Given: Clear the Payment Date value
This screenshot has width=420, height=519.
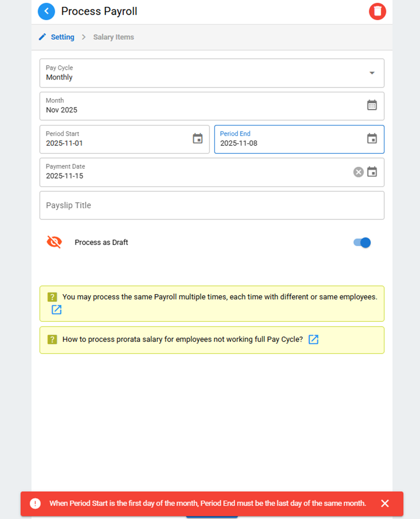Looking at the screenshot, I should coord(358,172).
